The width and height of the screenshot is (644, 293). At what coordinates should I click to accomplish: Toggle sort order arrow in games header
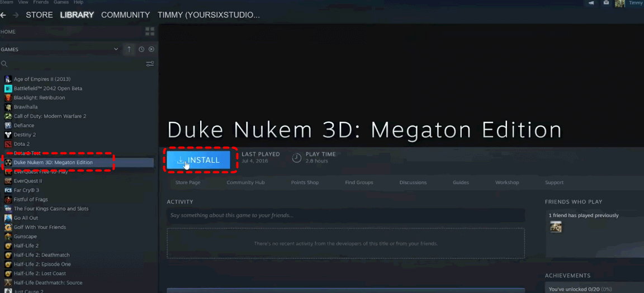click(129, 49)
